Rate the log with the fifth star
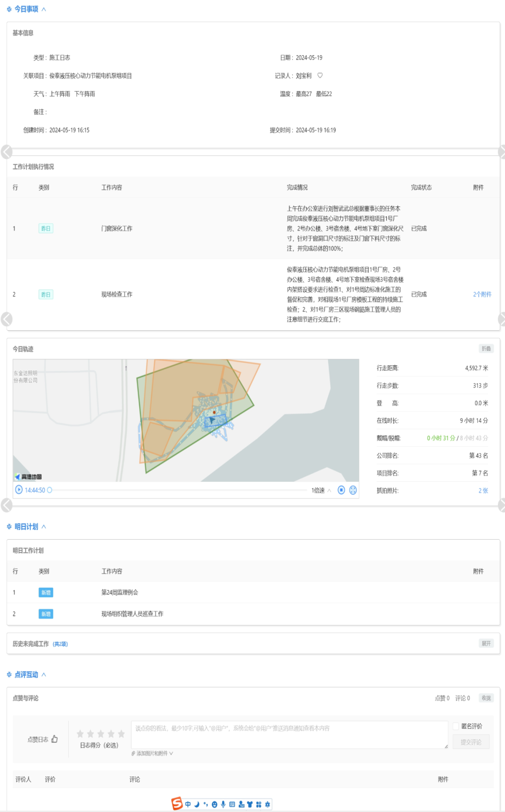The image size is (505, 812). click(121, 734)
